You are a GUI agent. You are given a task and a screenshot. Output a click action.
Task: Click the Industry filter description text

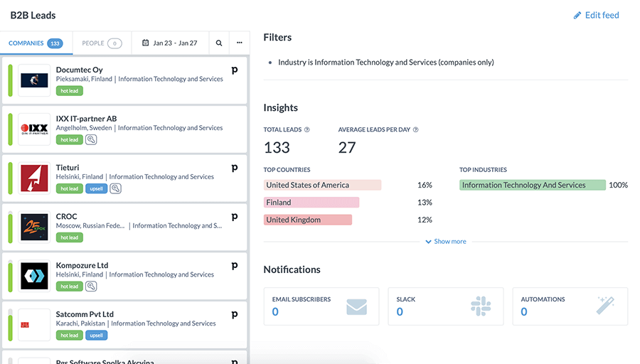pos(385,63)
